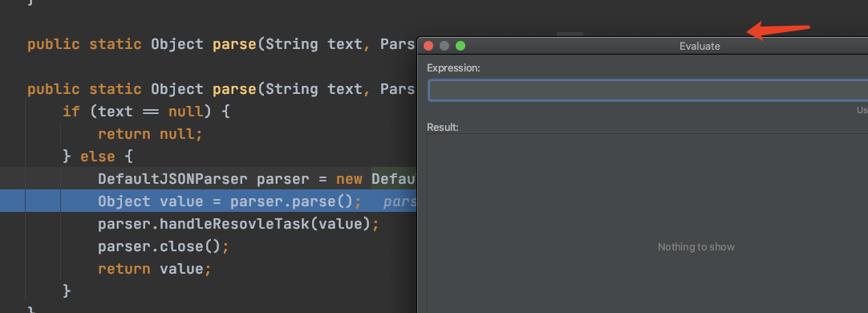Click the 'Nothing to show' result area
The height and width of the screenshot is (313, 868).
[x=696, y=247]
